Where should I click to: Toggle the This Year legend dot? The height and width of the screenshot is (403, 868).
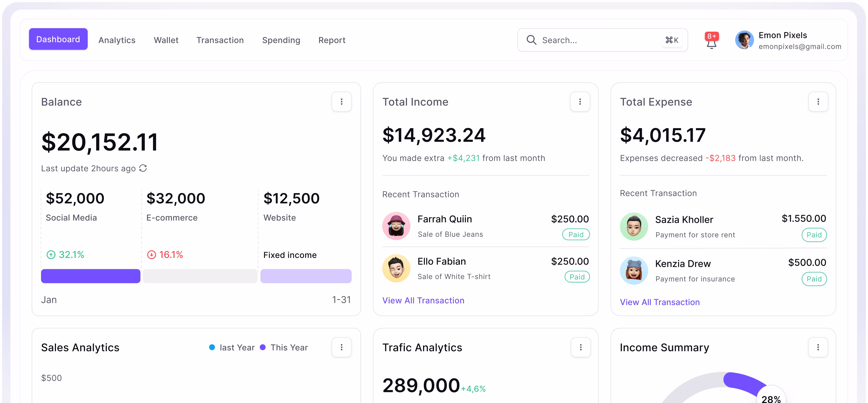263,347
